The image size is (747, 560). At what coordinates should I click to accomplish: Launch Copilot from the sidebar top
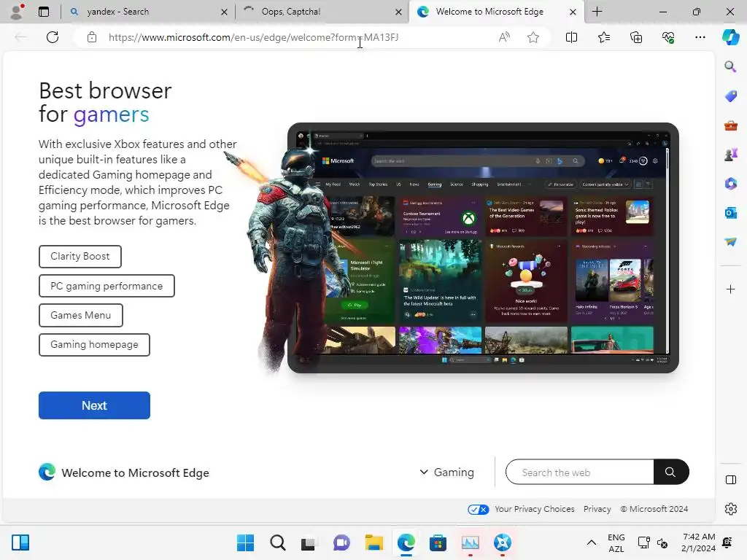tap(730, 37)
